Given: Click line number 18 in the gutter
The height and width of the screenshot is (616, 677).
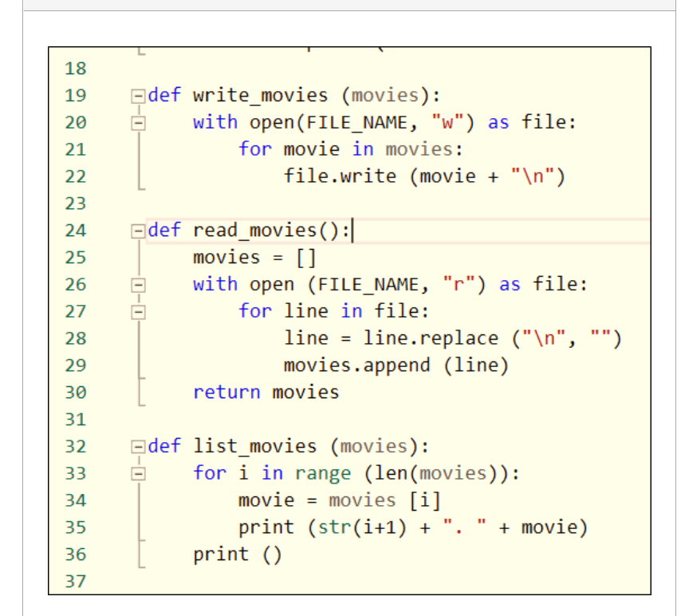Looking at the screenshot, I should [76, 69].
